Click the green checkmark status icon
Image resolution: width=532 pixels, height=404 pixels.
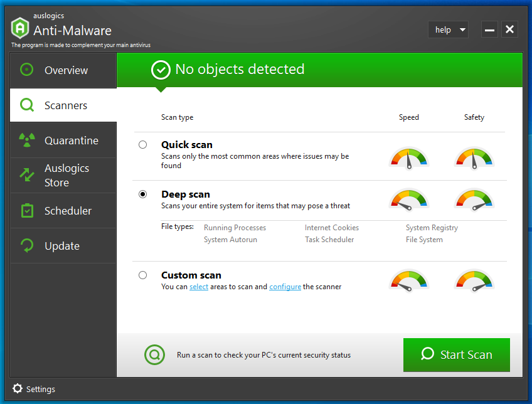(161, 70)
